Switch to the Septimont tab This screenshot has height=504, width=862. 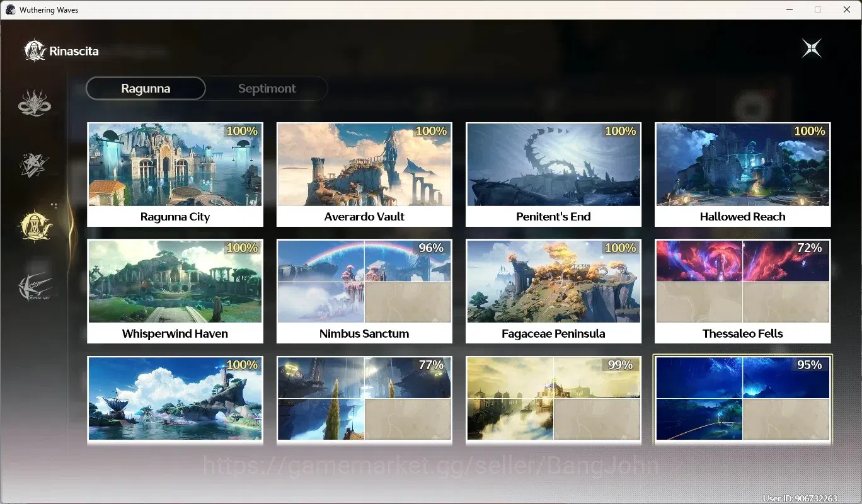click(x=267, y=88)
